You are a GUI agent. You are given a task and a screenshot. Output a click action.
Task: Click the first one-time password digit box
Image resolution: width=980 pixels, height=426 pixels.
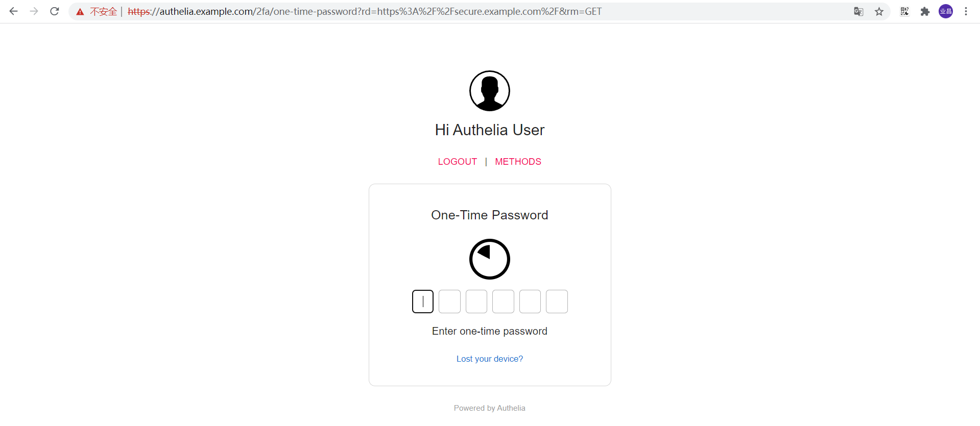pyautogui.click(x=422, y=302)
